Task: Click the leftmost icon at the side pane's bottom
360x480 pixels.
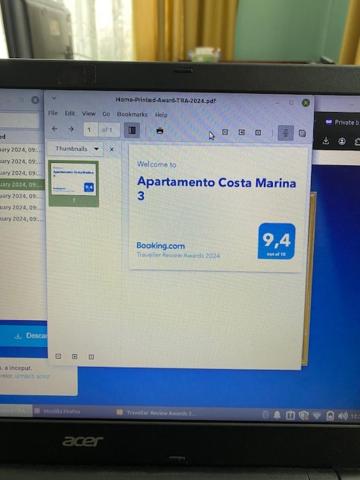Action: (58, 356)
